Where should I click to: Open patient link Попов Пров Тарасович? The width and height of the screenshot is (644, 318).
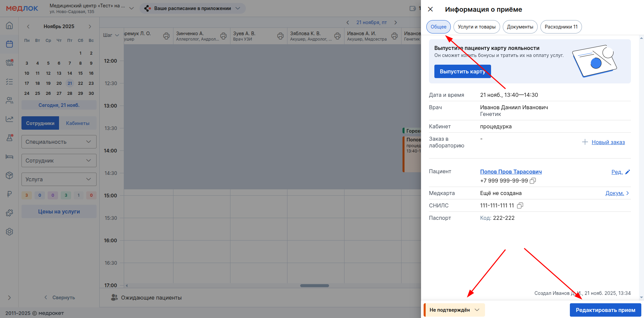click(x=511, y=172)
